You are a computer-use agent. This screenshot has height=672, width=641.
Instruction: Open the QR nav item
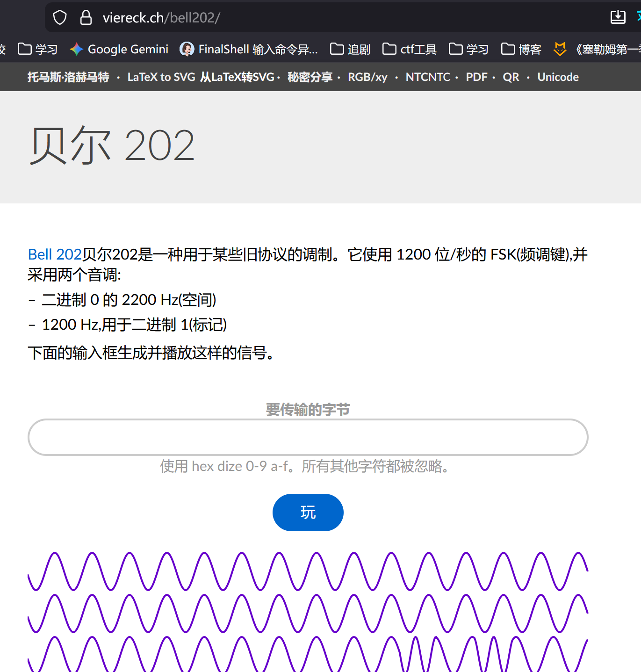[x=511, y=77]
